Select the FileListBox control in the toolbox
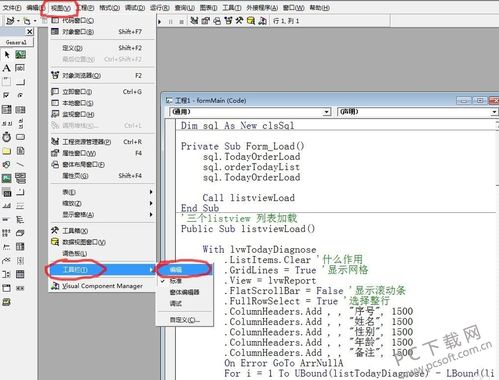Image resolution: width=499 pixels, height=380 pixels. tap(21, 151)
